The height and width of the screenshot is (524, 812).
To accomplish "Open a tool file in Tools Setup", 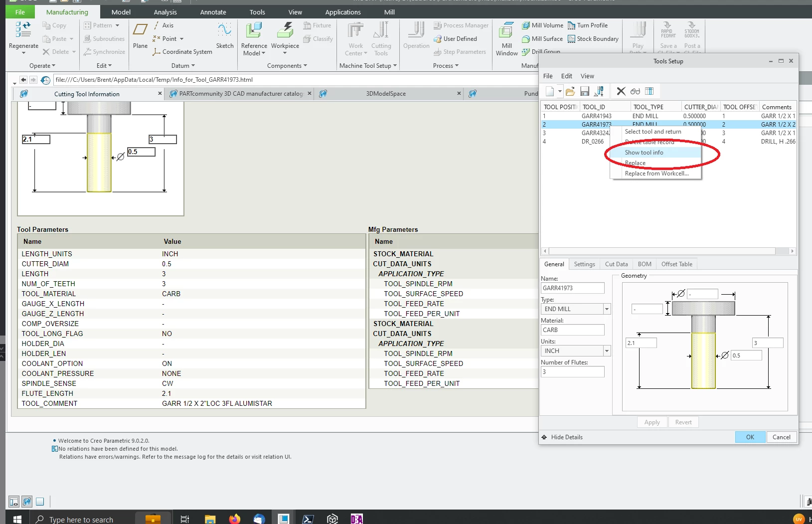I will (x=570, y=91).
